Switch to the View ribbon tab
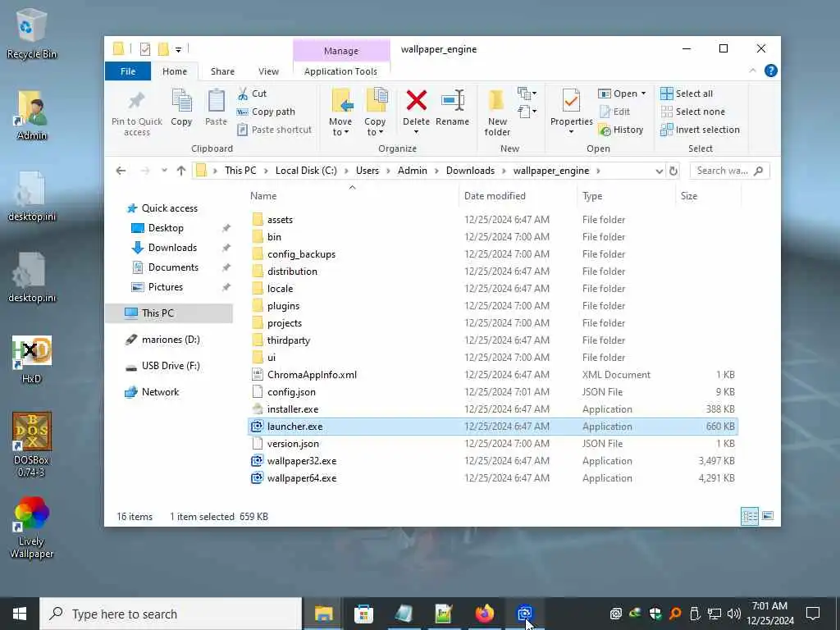The height and width of the screenshot is (630, 840). coord(268,71)
